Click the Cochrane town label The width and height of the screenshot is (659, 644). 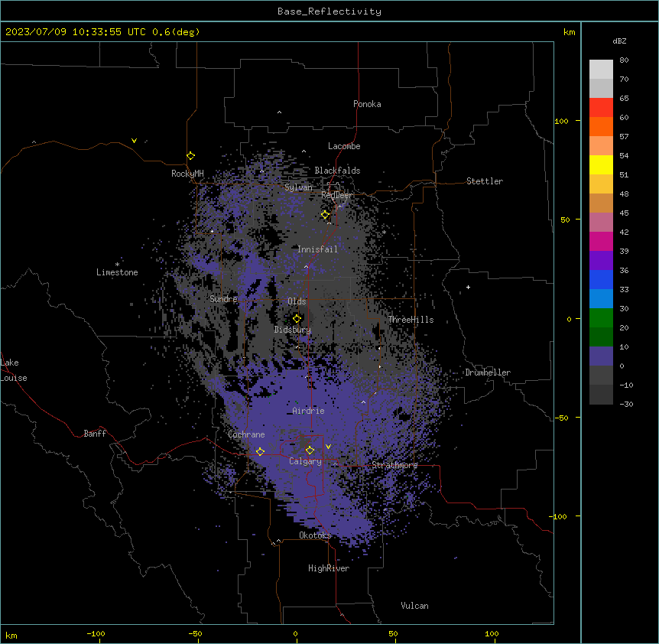(x=246, y=434)
